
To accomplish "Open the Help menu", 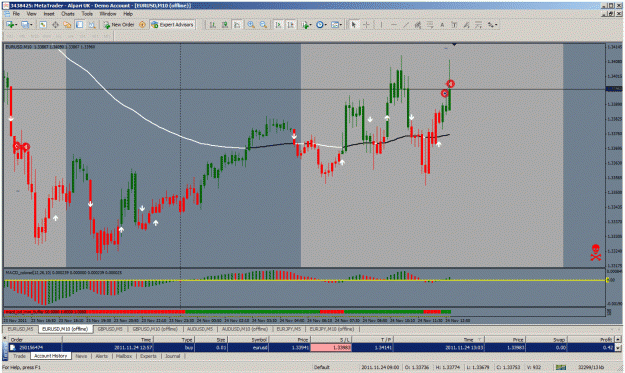I will point(128,14).
